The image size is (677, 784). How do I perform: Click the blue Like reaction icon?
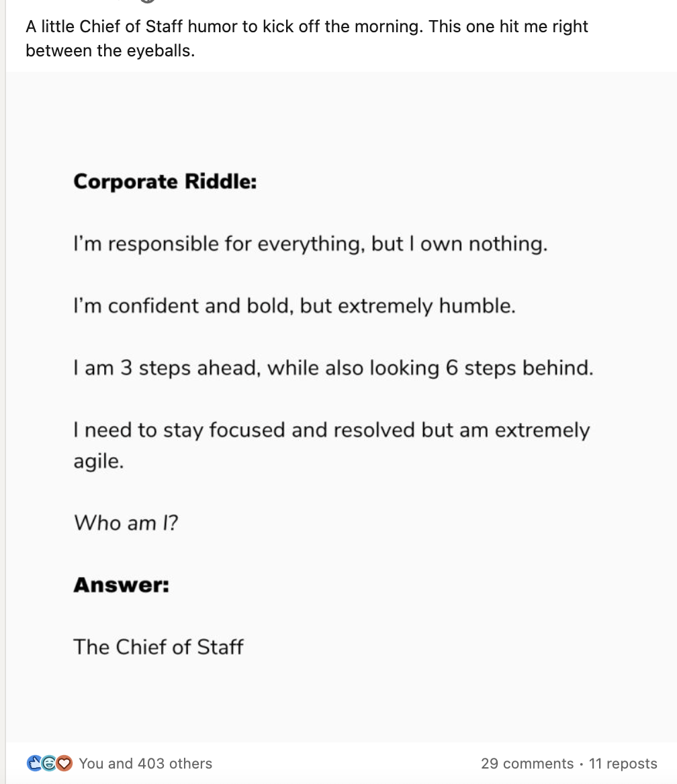[34, 763]
